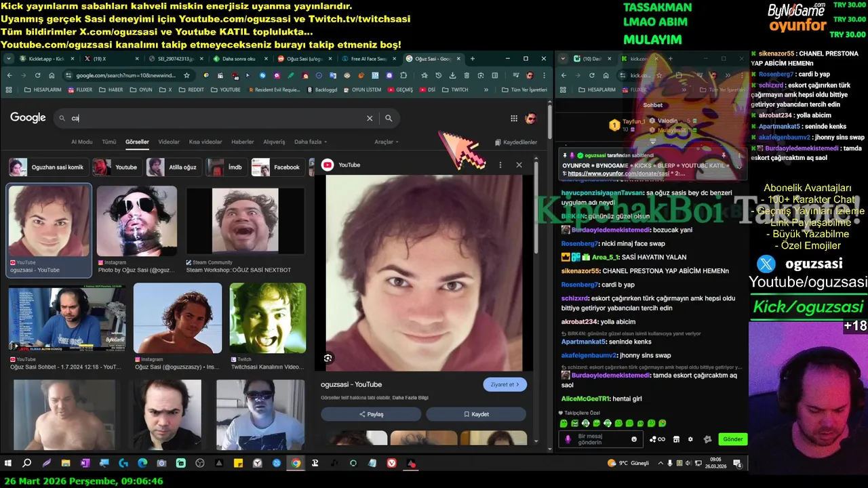Open Kaydedilenler saved items
This screenshot has width=868, height=488.
(x=516, y=142)
